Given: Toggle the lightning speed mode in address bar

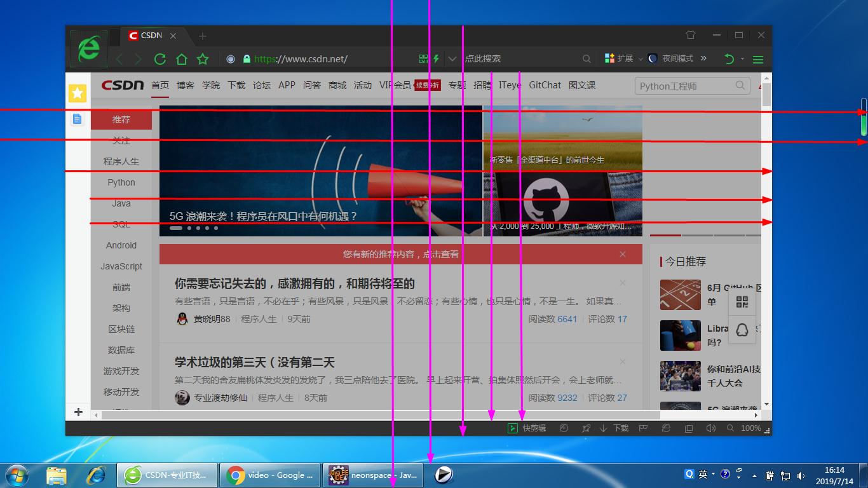Looking at the screenshot, I should (x=437, y=58).
